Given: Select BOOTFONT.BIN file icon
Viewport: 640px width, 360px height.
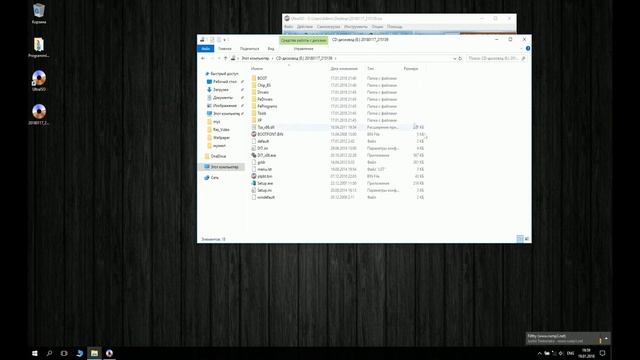Looking at the screenshot, I should pos(254,134).
